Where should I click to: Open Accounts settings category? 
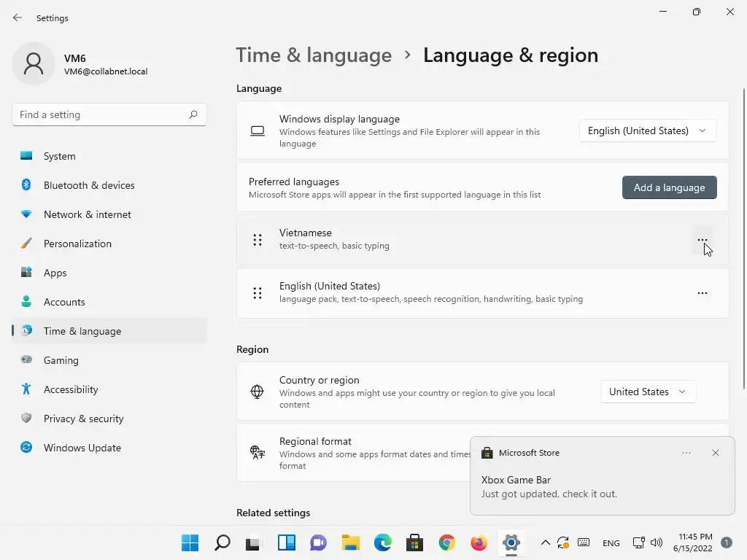[x=109, y=302]
